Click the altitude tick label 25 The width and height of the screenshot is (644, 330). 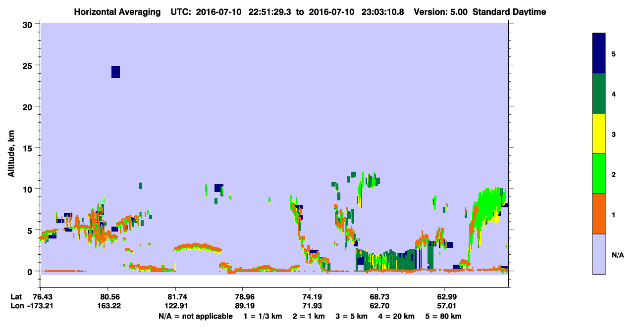[x=29, y=65]
